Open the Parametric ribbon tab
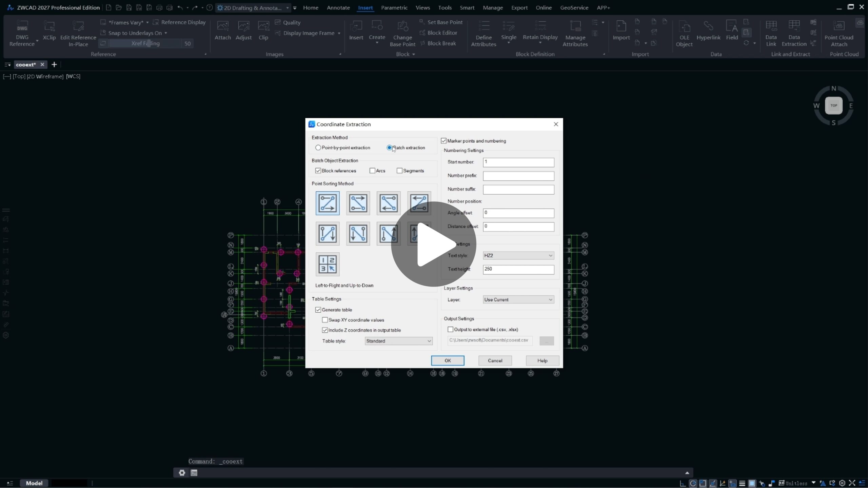The image size is (868, 488). 394,7
